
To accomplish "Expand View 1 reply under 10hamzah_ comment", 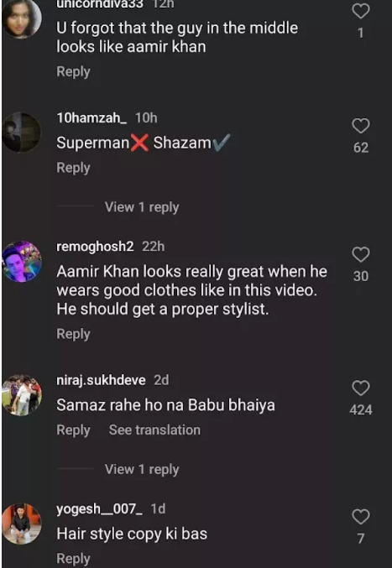I will [x=142, y=207].
